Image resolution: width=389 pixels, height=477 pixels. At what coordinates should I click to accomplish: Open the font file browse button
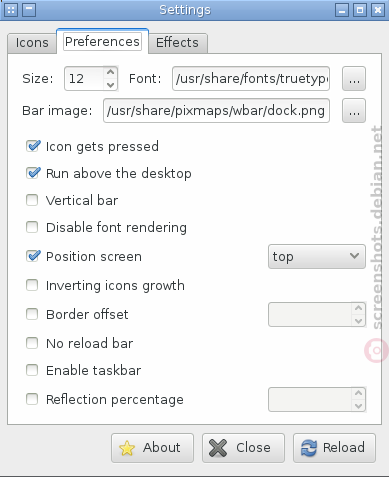click(354, 79)
